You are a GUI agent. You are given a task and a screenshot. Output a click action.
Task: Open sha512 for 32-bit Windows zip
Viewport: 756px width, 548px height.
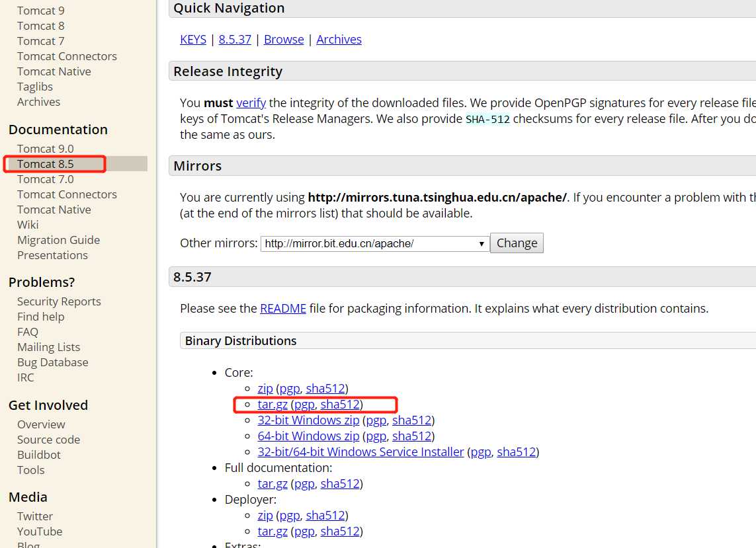412,420
